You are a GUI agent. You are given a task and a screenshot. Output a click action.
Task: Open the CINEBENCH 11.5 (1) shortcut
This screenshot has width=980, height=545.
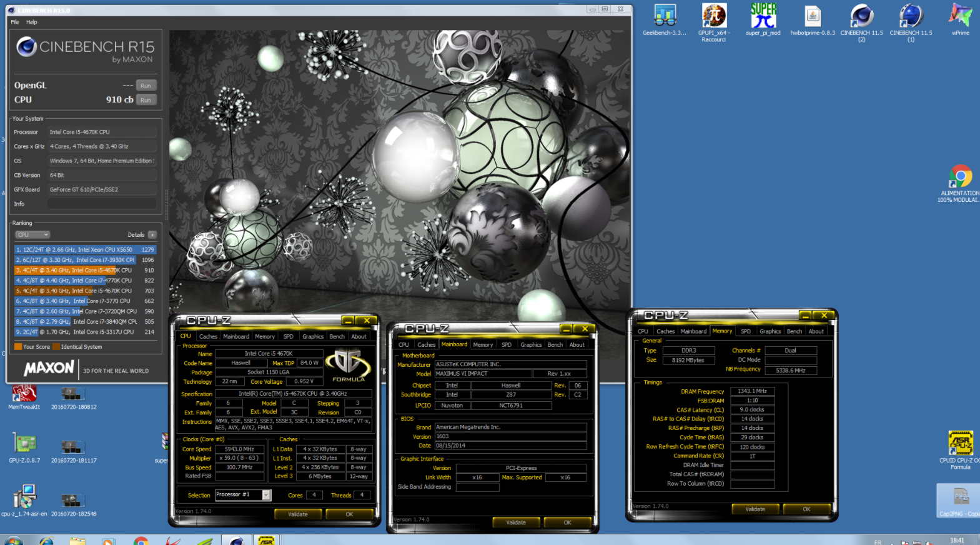(911, 22)
